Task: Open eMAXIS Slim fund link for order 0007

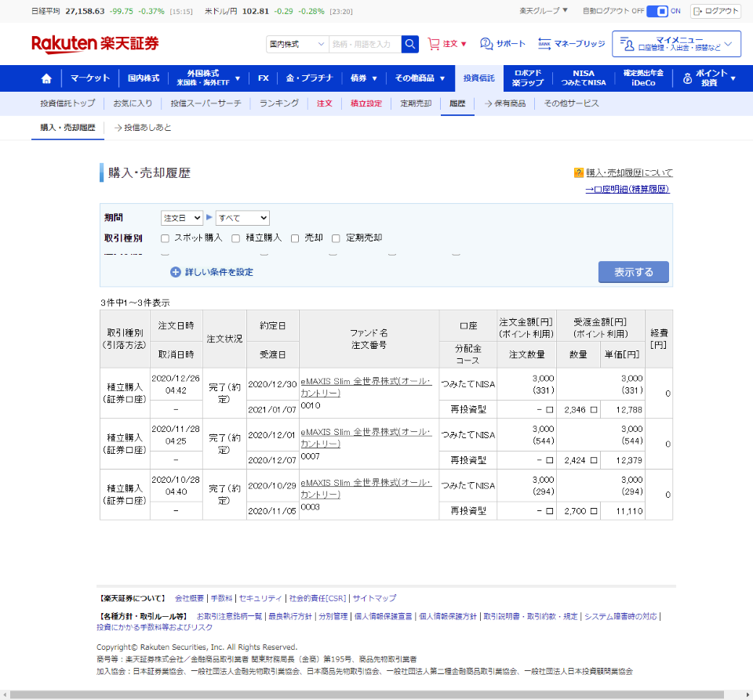Action: coord(366,438)
